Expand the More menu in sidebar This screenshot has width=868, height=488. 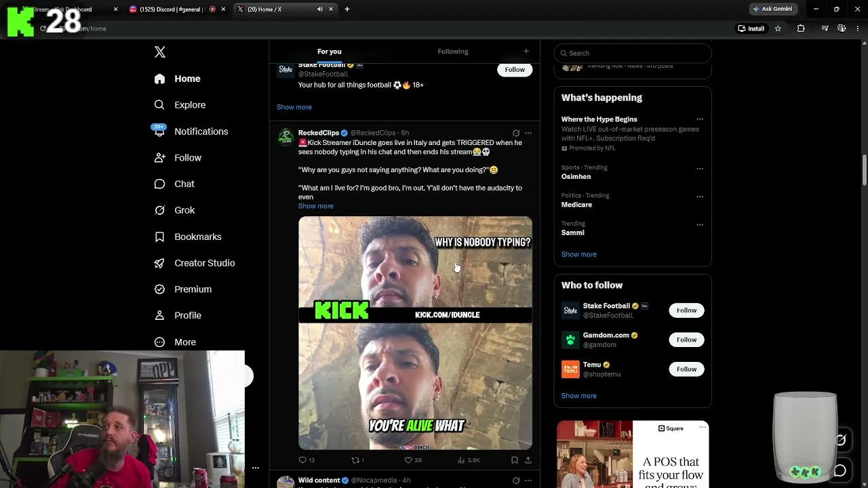[x=175, y=342]
